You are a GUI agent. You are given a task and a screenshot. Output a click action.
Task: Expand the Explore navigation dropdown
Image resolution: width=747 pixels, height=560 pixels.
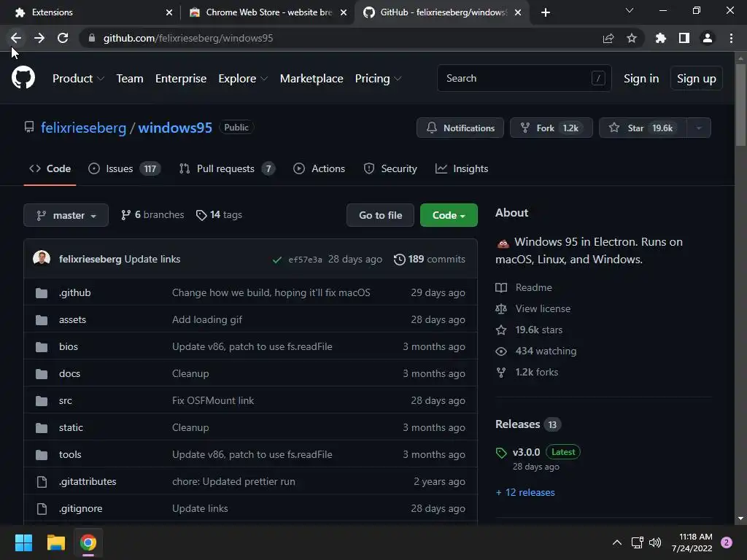pos(243,79)
